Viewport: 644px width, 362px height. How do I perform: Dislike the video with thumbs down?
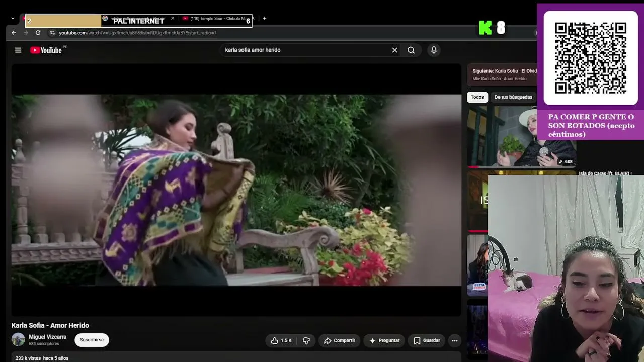pyautogui.click(x=306, y=340)
